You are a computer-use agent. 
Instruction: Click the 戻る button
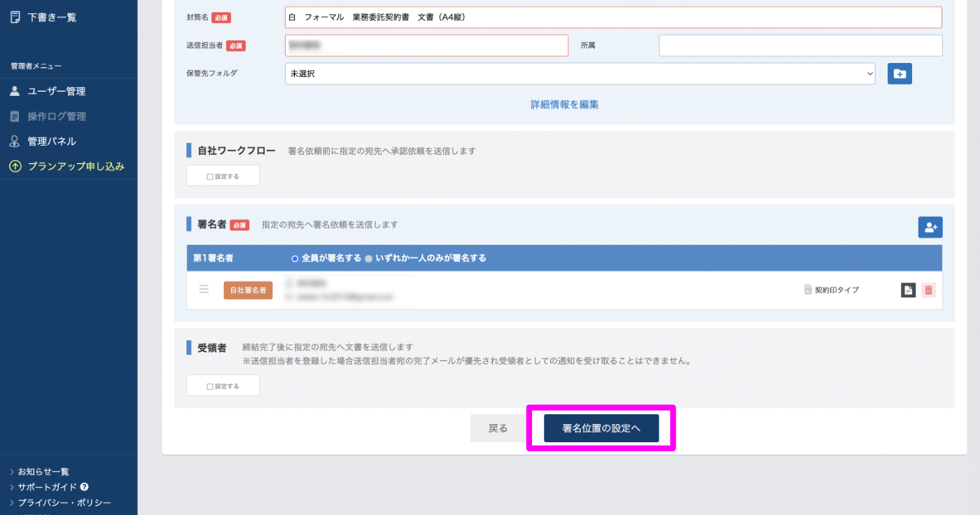pyautogui.click(x=498, y=428)
